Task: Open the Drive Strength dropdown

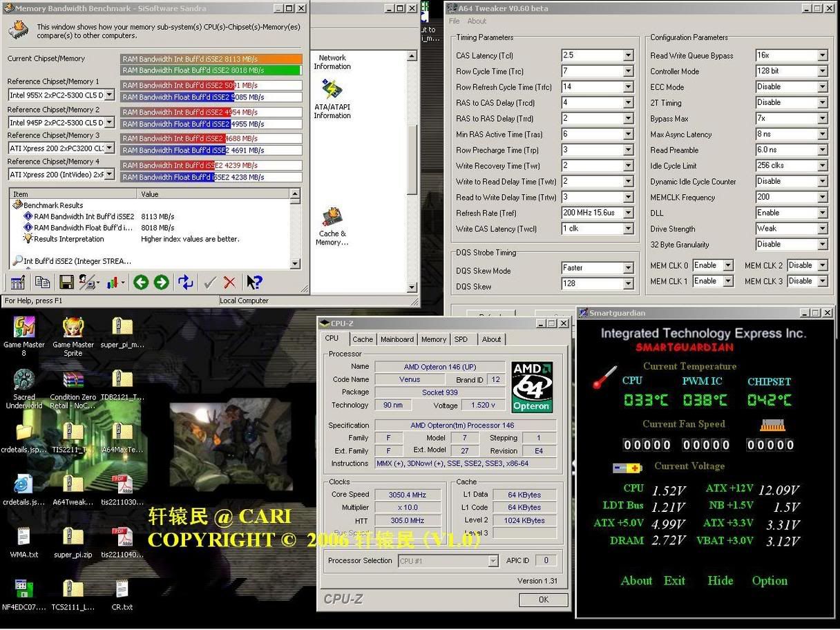Action: [822, 229]
